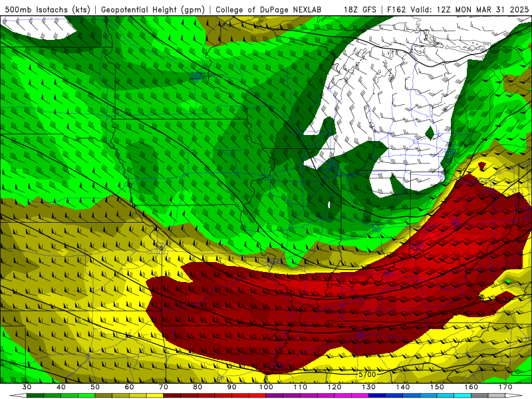Click the '18Z GFS' model run label

tap(360, 9)
